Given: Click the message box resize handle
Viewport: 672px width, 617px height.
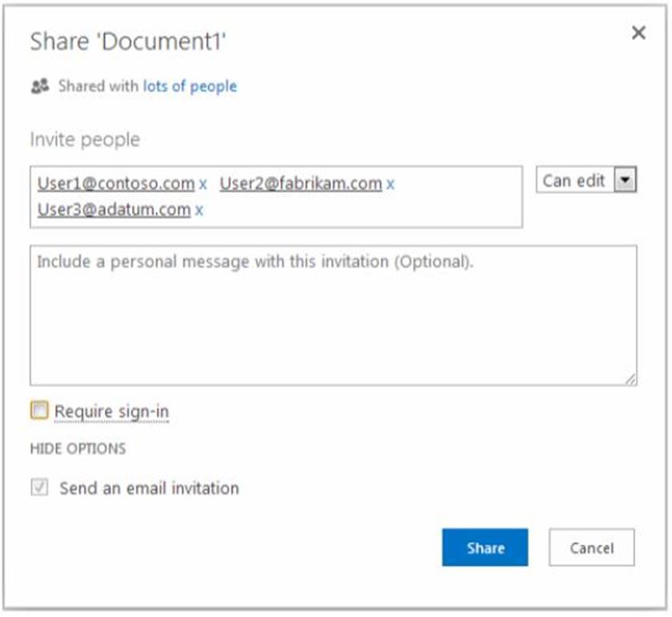Looking at the screenshot, I should pos(631,380).
